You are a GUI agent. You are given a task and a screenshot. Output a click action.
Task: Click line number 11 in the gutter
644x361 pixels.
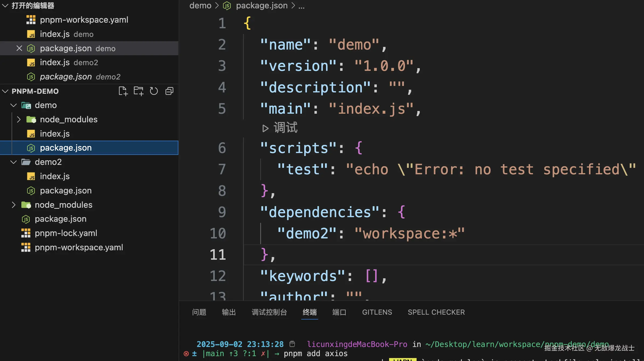pyautogui.click(x=218, y=255)
